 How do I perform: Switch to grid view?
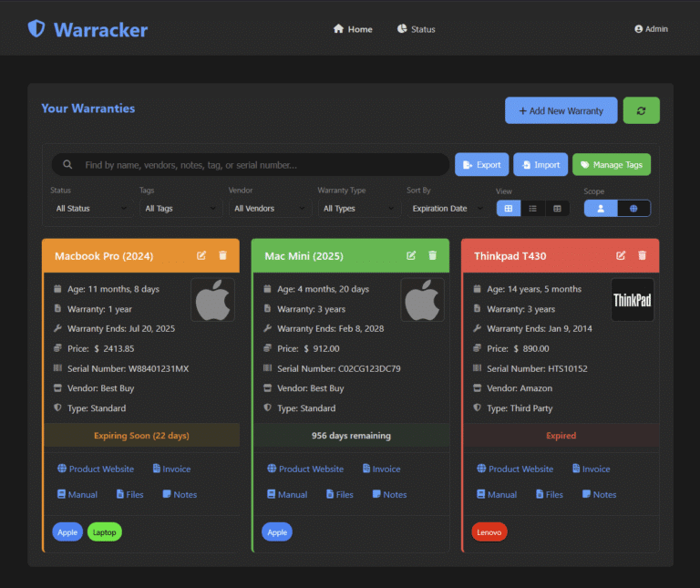point(509,209)
